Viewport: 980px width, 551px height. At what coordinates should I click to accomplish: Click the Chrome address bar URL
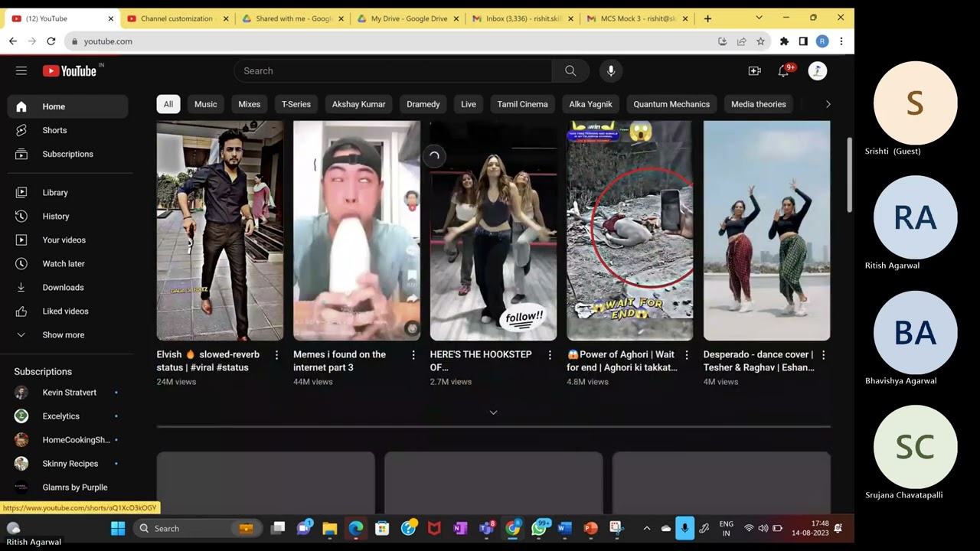coord(108,41)
